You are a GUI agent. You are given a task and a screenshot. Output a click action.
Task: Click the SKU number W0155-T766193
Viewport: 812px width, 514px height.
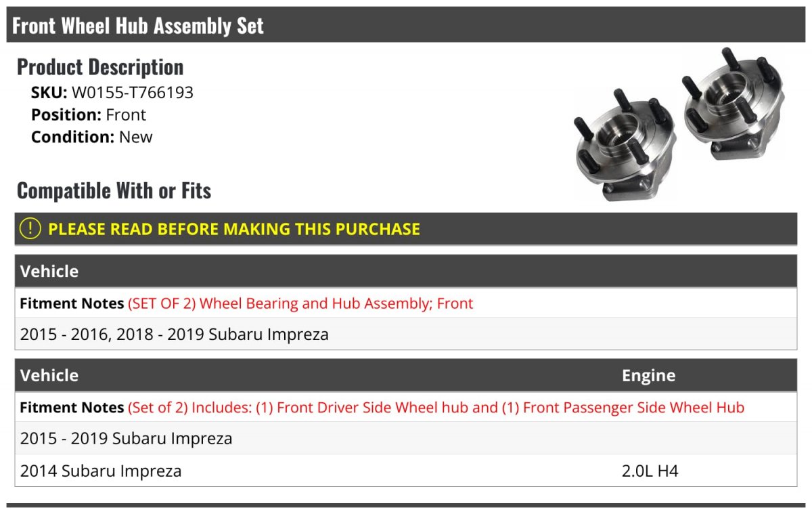(x=133, y=92)
